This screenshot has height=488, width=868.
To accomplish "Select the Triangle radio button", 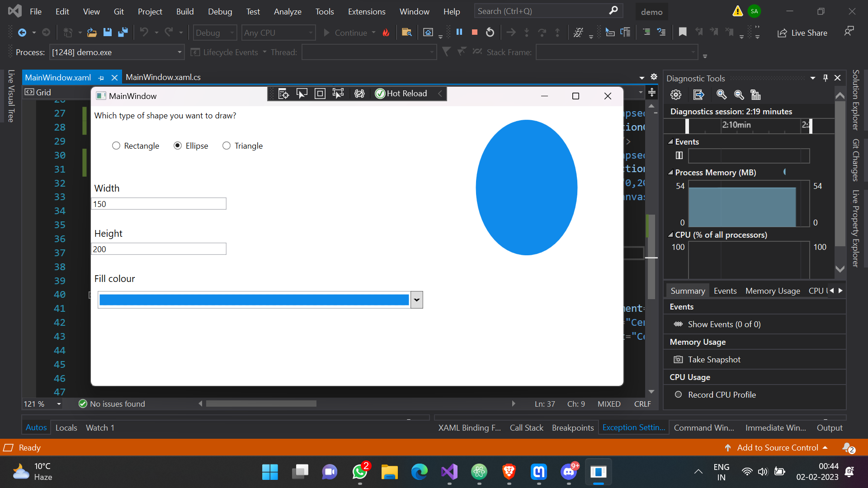I will coord(226,145).
